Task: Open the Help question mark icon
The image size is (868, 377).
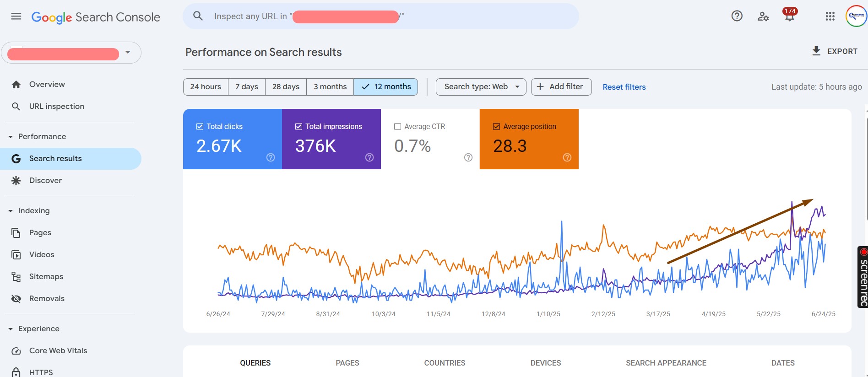Action: point(737,16)
